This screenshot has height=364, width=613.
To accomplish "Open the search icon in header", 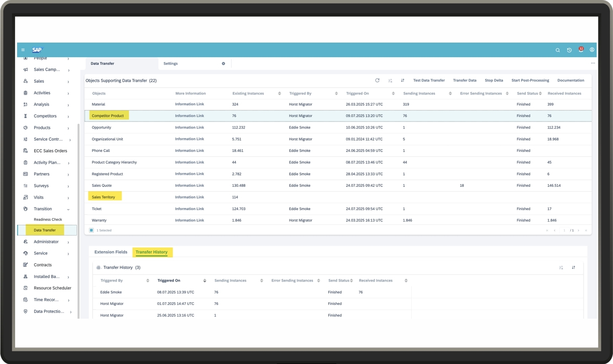I will click(x=558, y=50).
